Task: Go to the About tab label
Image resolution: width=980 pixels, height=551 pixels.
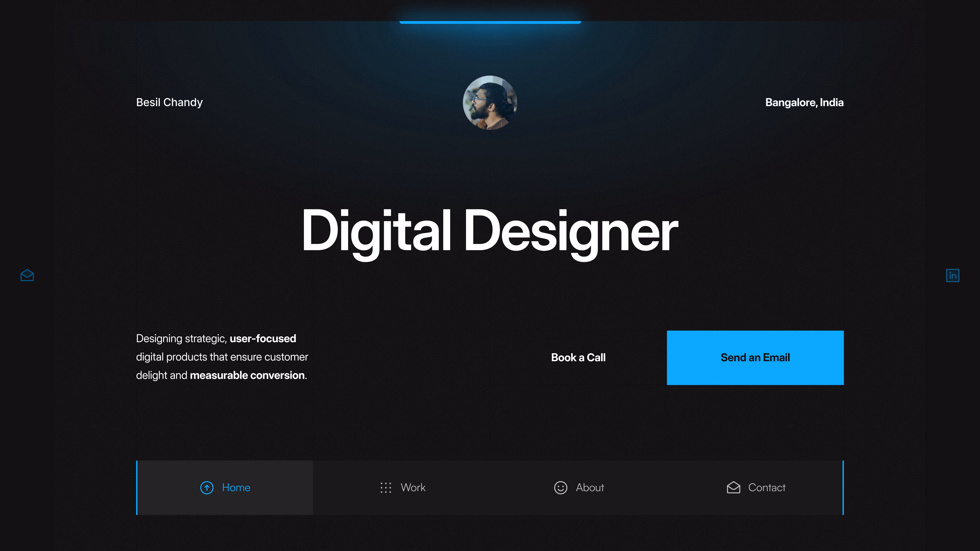Action: (x=590, y=488)
